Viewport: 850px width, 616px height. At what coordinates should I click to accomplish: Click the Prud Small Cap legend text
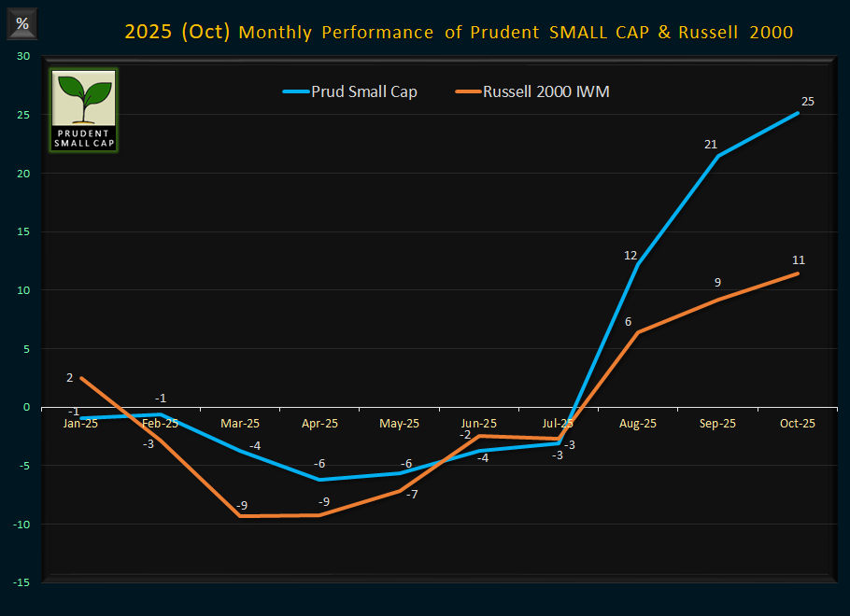(x=364, y=91)
